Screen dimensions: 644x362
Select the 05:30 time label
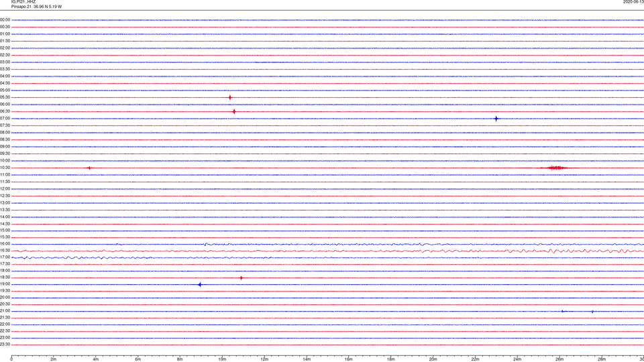5,97
